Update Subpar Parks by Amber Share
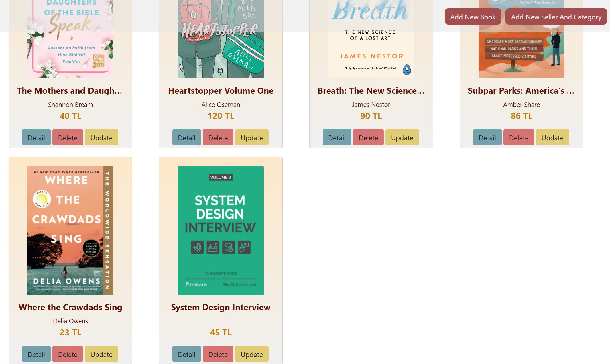The image size is (610, 364). [552, 137]
